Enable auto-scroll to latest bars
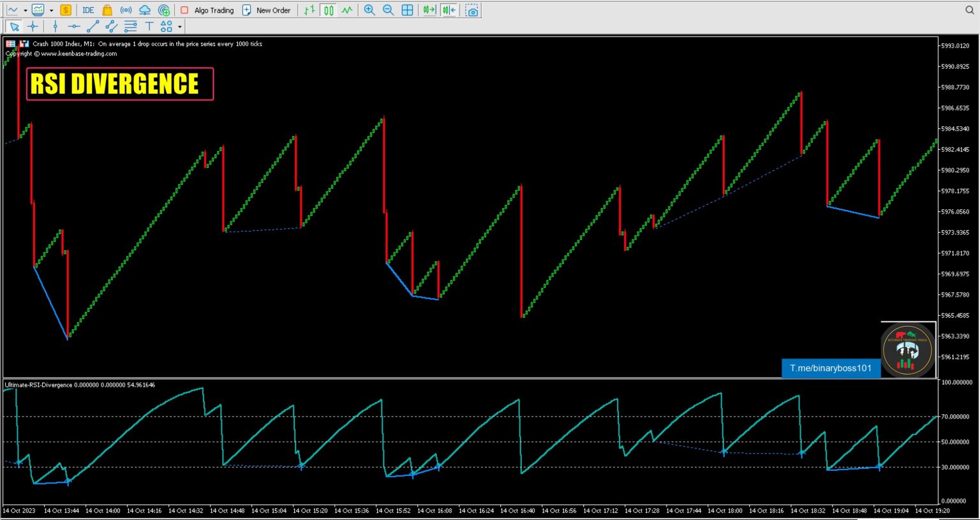This screenshot has height=520, width=980. [428, 10]
